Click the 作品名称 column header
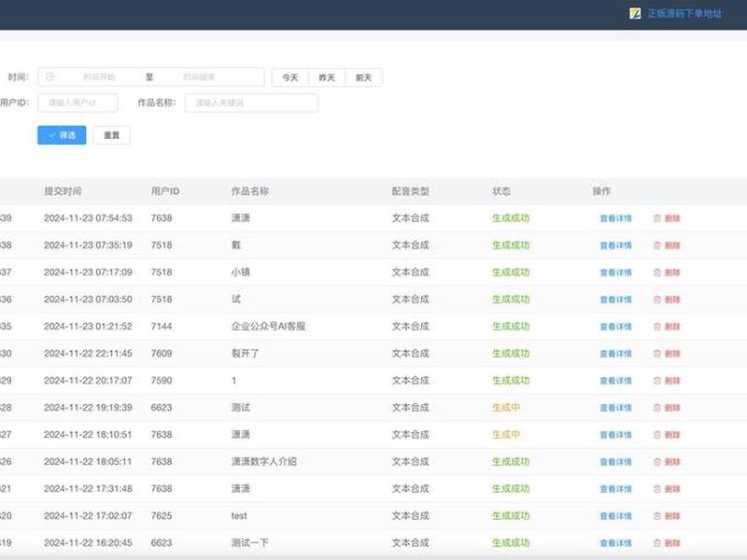747x560 pixels. tap(250, 191)
